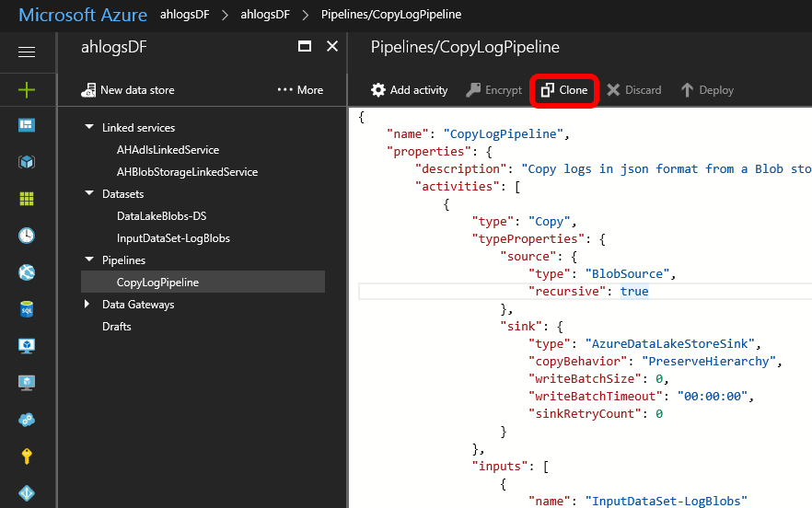Click the green plus New resource icon

point(27,89)
